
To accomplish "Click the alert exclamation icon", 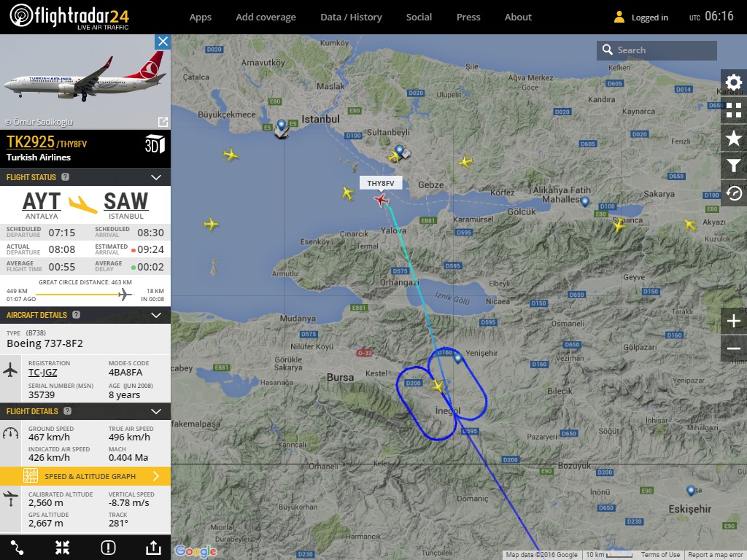I will click(108, 548).
